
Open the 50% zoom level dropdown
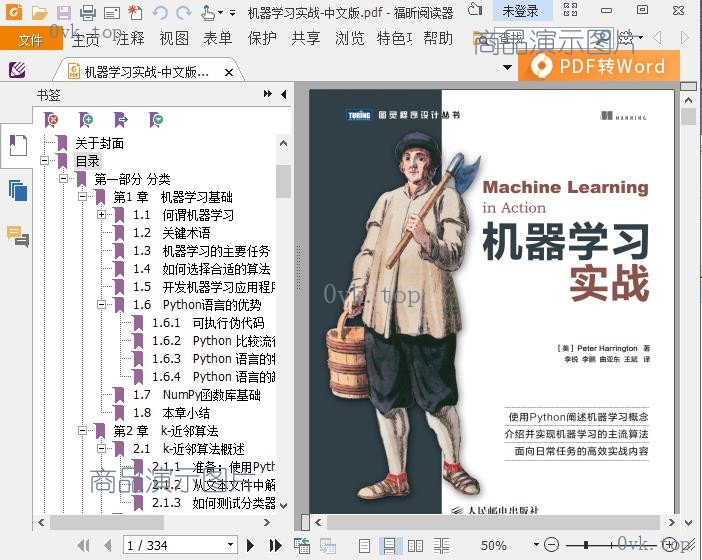point(536,545)
